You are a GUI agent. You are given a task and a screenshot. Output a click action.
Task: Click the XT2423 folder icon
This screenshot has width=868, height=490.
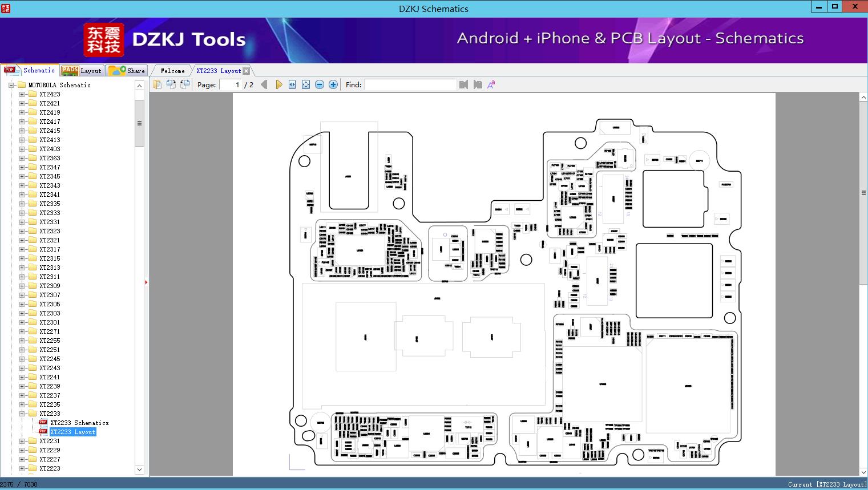click(33, 94)
